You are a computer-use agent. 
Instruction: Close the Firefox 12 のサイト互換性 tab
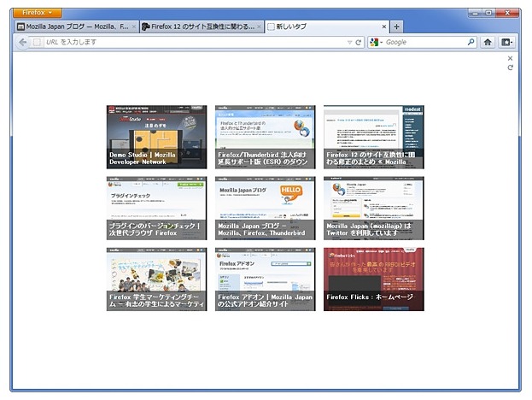(259, 26)
